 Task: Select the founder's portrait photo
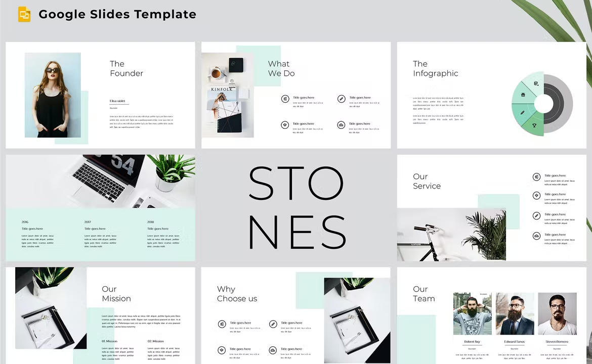point(53,95)
